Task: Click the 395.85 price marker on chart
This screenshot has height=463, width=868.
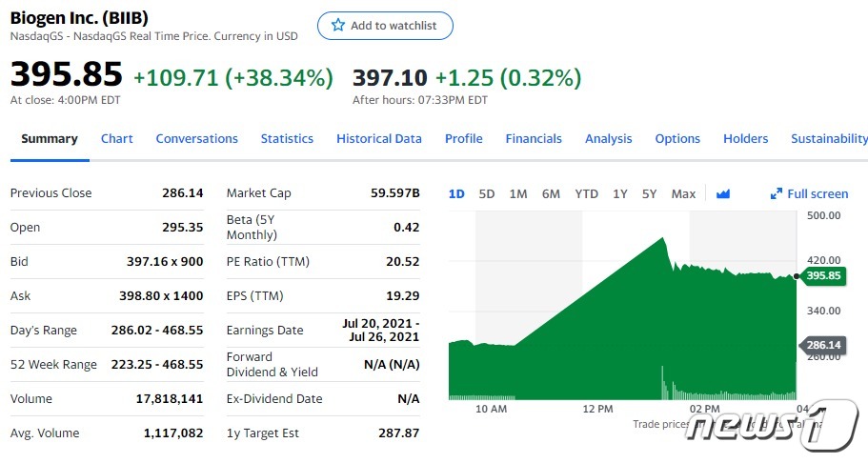Action: [822, 276]
